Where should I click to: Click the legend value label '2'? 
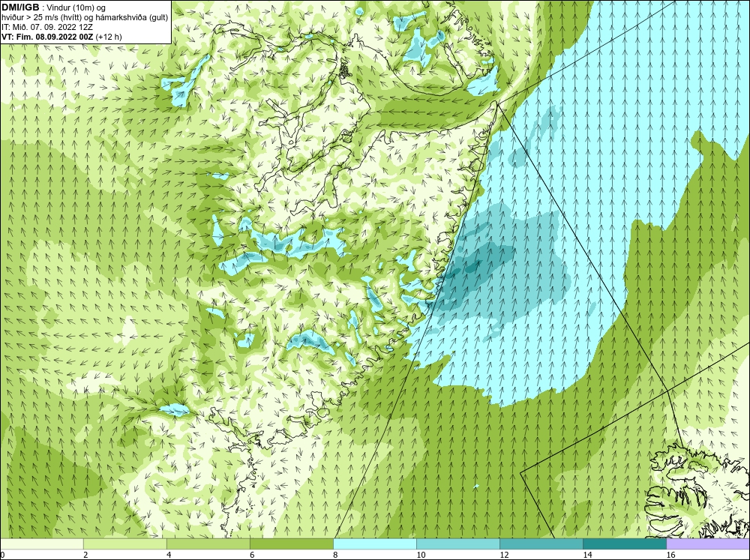tap(85, 555)
